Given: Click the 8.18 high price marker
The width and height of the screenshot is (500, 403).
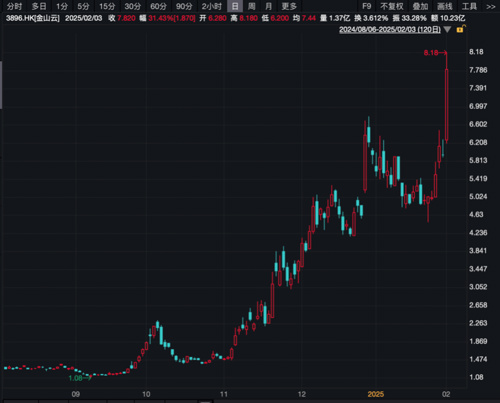Looking at the screenshot, I should pyautogui.click(x=431, y=53).
